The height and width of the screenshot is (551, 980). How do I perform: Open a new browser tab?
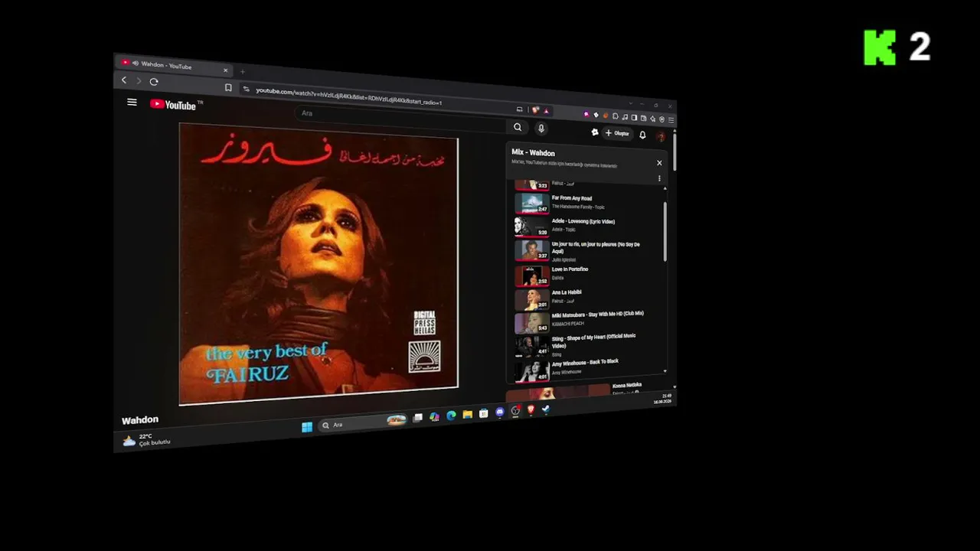pos(243,72)
